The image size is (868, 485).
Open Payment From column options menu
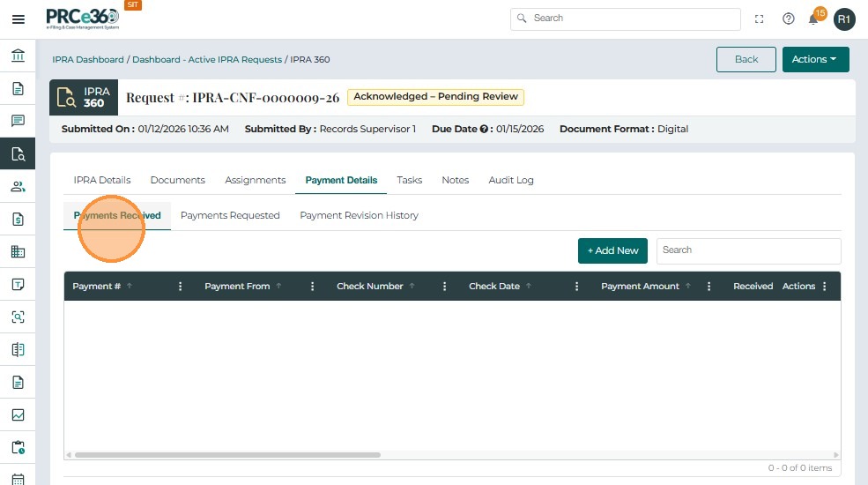pos(312,287)
